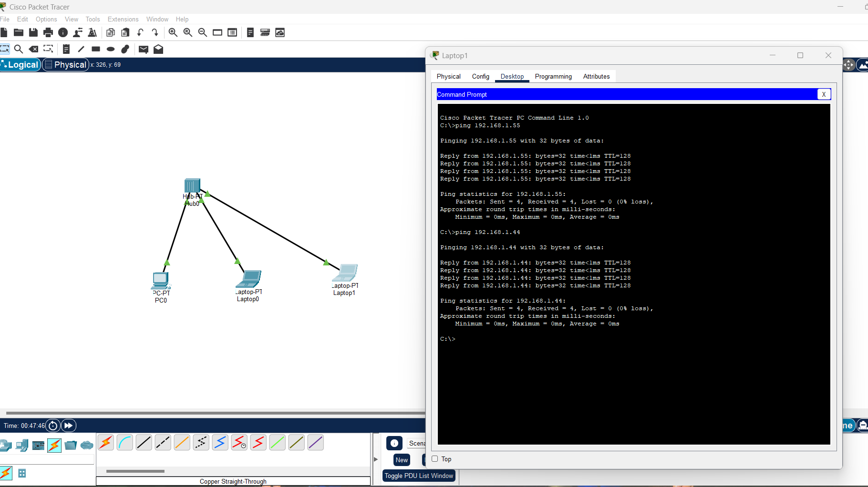
Task: Pick the red Serial DCE cable with clock
Action: pyautogui.click(x=239, y=443)
